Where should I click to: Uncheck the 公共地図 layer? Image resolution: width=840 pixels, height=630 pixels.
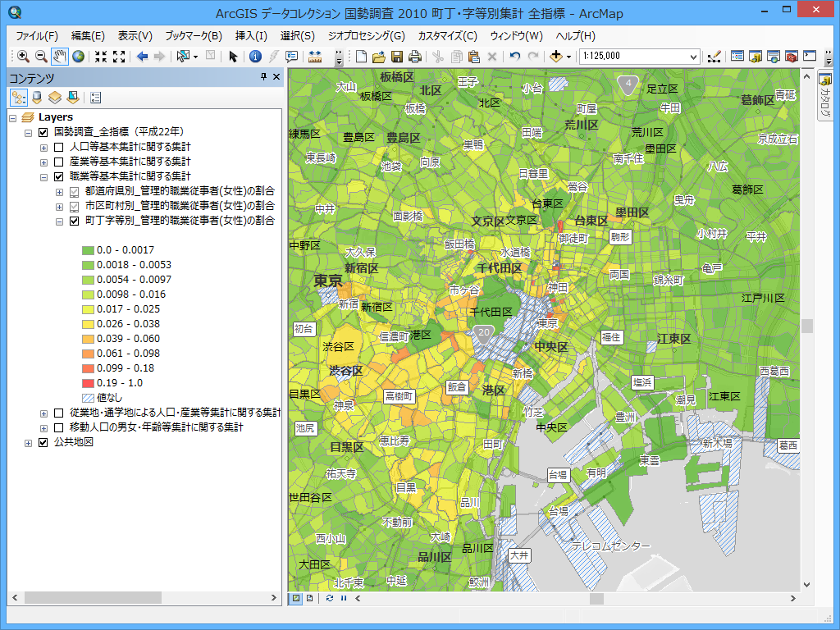pos(43,442)
